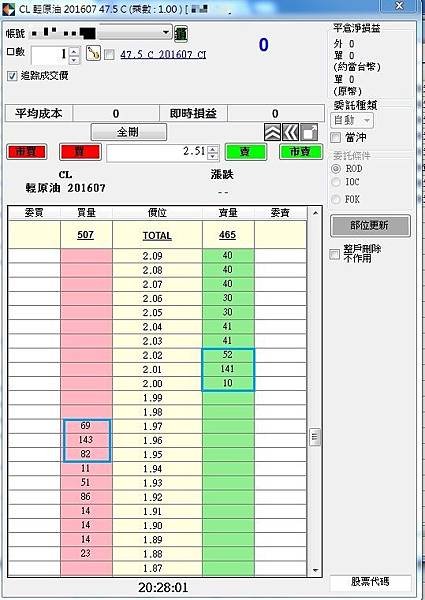Image resolution: width=425 pixels, height=600 pixels.
Task: Select the FOK radio button
Action: (336, 199)
